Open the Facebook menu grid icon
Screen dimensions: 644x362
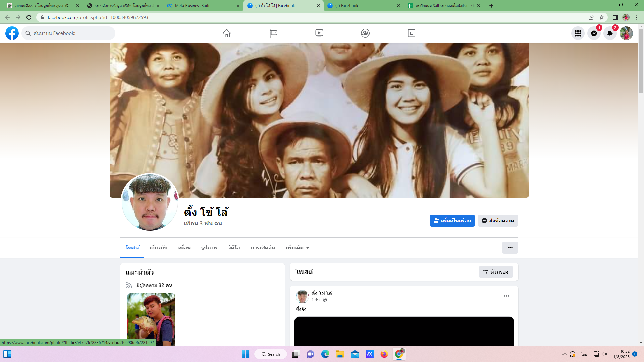tap(578, 33)
